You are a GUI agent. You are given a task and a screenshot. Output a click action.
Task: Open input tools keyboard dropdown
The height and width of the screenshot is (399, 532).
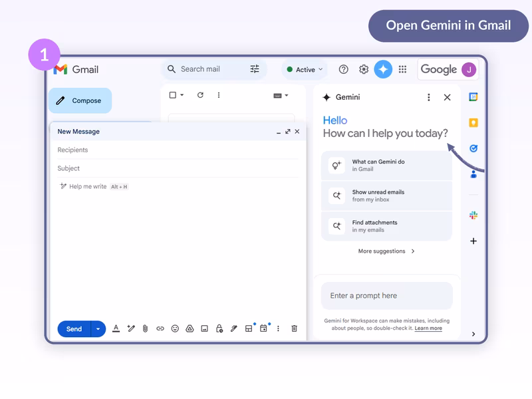pyautogui.click(x=281, y=95)
